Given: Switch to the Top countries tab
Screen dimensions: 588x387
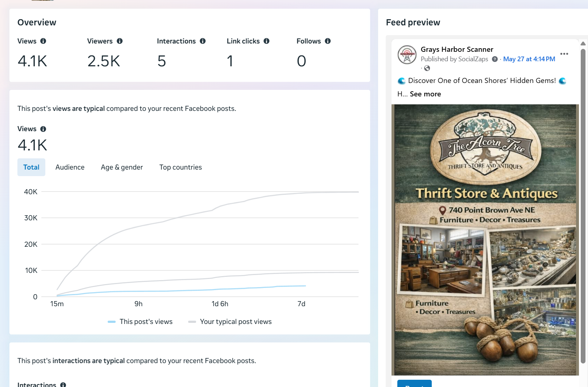Looking at the screenshot, I should [x=181, y=167].
